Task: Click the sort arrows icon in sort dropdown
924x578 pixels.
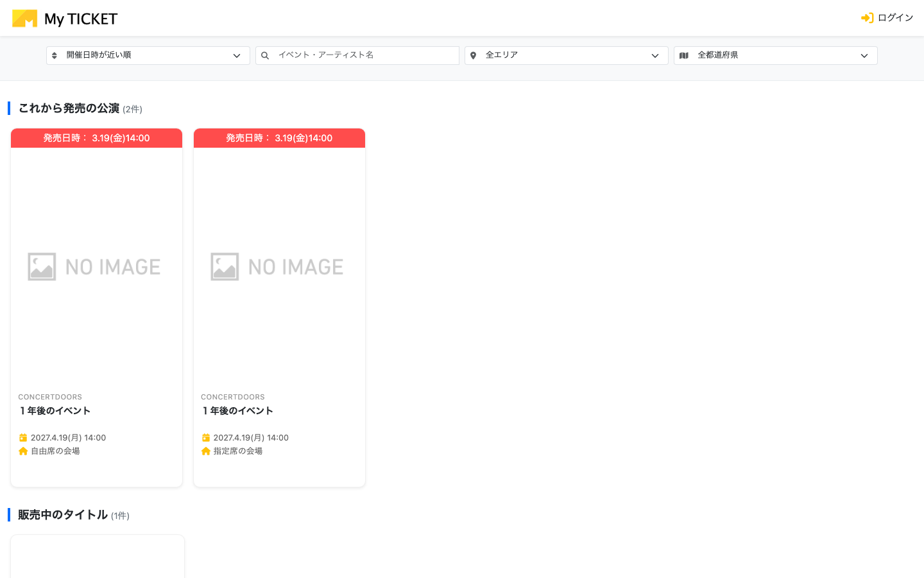Action: click(x=55, y=56)
